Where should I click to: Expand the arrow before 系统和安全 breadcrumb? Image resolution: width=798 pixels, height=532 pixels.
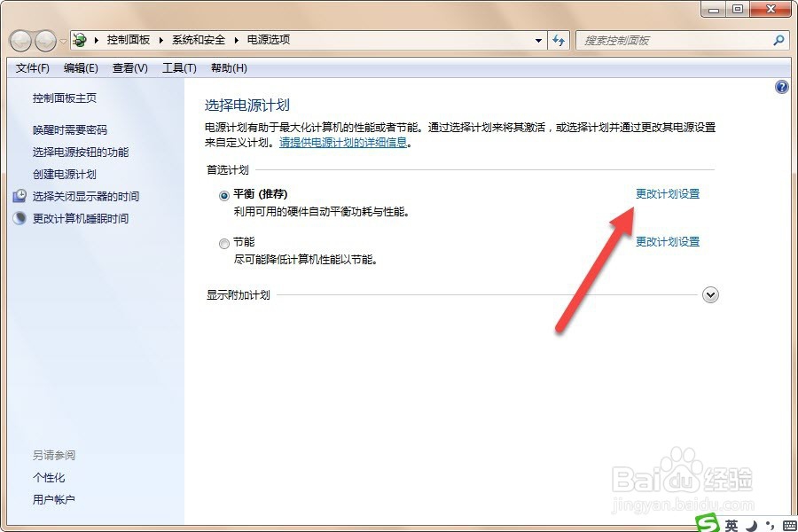click(x=160, y=40)
